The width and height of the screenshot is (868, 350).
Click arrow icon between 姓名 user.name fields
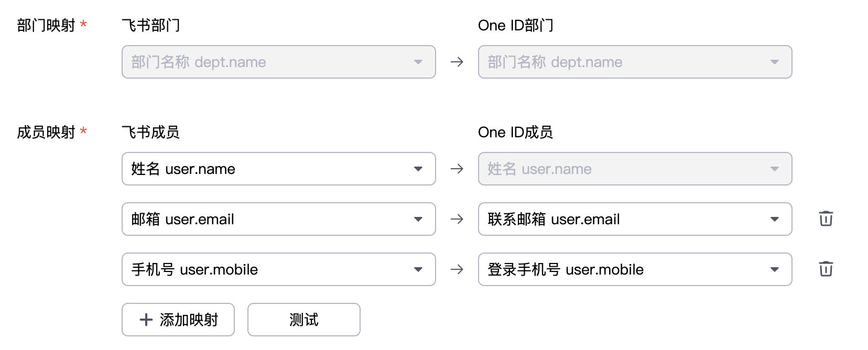pyautogui.click(x=457, y=169)
